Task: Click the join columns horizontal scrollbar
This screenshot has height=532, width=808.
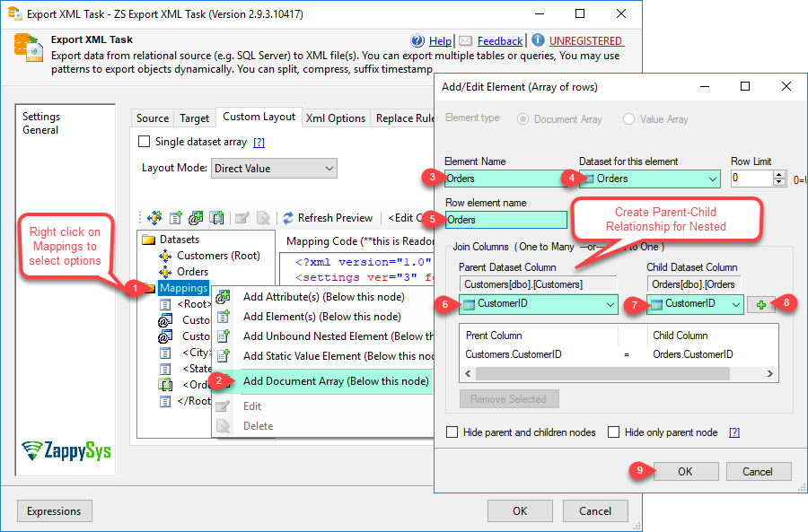Action: click(x=602, y=373)
